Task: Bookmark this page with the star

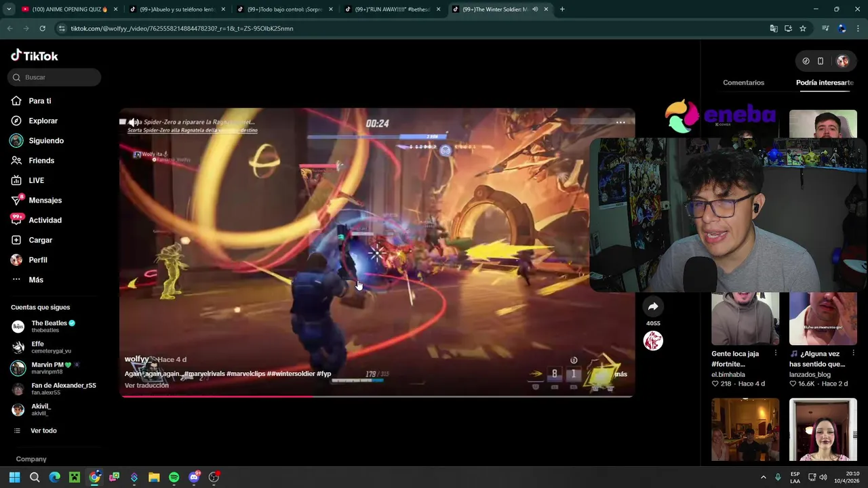Action: 803,28
